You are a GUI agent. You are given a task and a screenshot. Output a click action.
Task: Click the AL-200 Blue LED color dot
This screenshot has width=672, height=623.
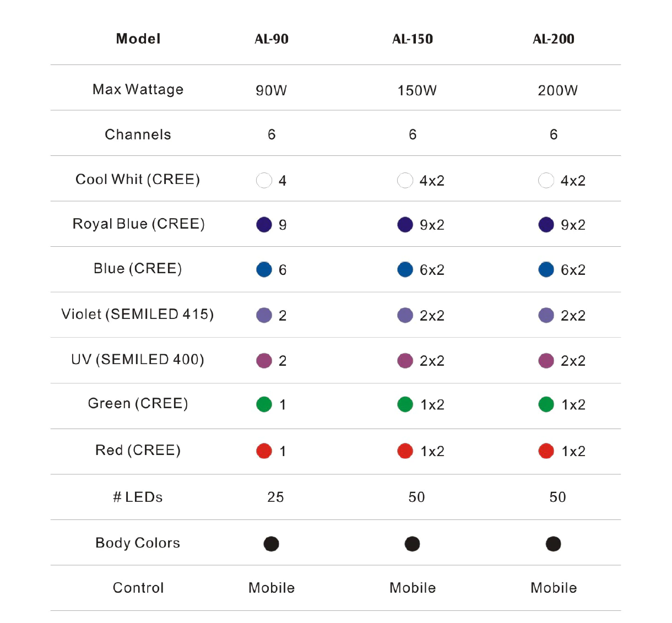pos(546,270)
